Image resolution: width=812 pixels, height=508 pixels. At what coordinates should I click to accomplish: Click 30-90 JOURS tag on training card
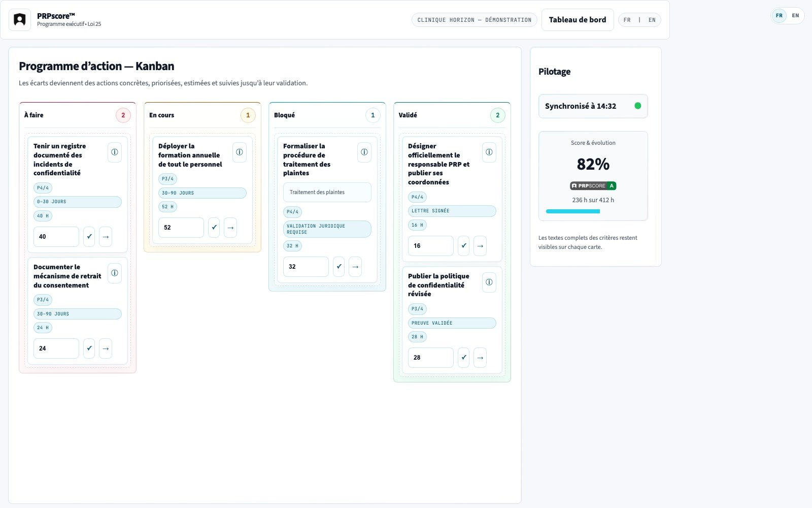click(x=202, y=193)
